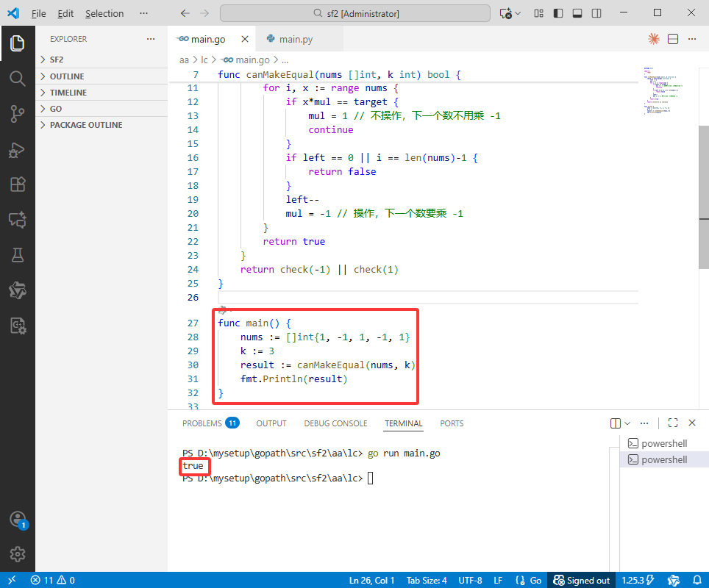Open the Explorer view in activity bar
709x588 pixels.
(x=17, y=43)
